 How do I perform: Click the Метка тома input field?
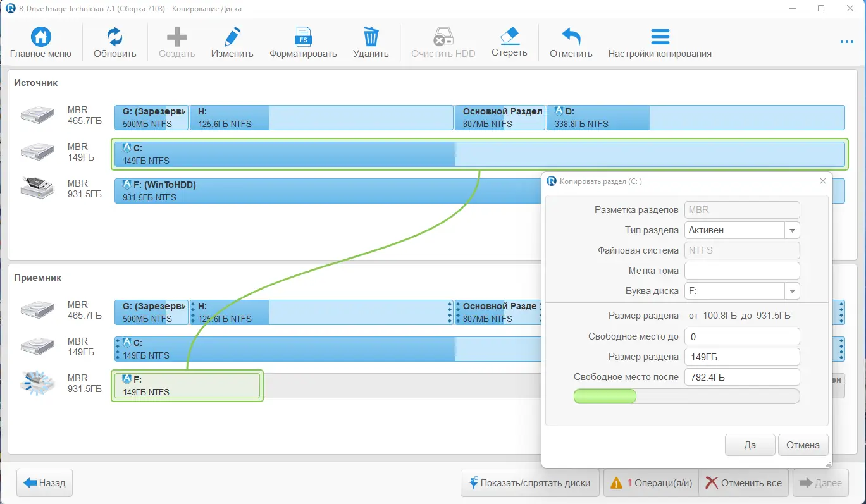742,271
